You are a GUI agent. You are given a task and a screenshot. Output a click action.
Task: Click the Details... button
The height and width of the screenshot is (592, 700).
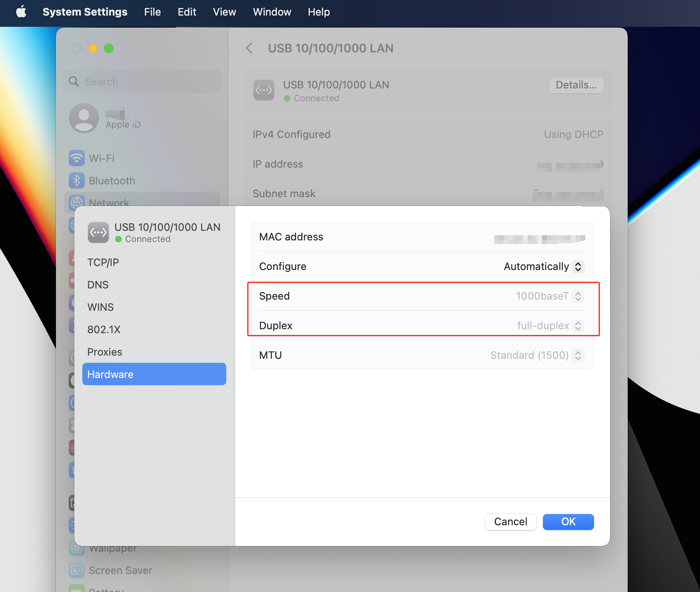576,85
